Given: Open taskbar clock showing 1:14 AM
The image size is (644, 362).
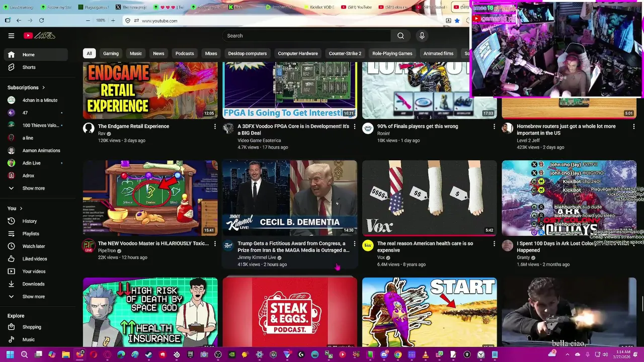Looking at the screenshot, I should coord(622,354).
